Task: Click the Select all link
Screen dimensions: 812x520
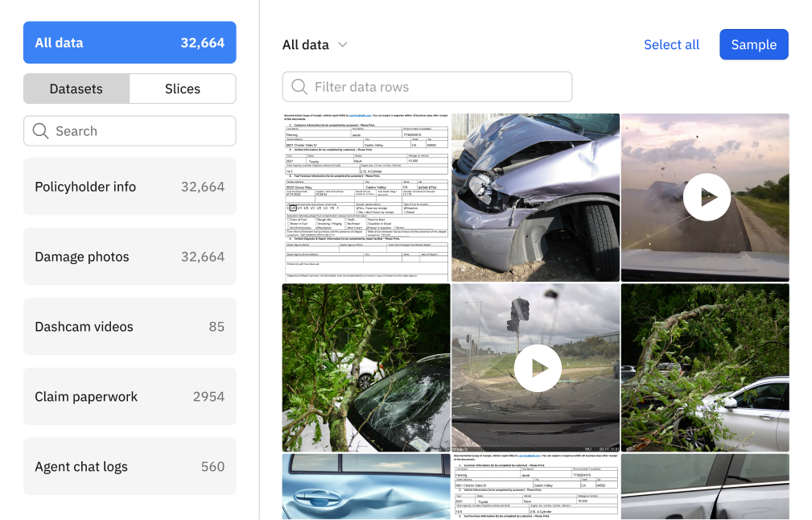Action: click(672, 45)
